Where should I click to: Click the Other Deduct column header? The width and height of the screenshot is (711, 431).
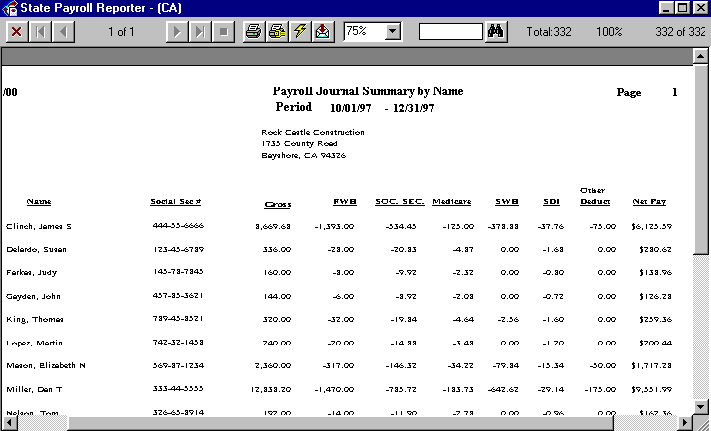595,196
